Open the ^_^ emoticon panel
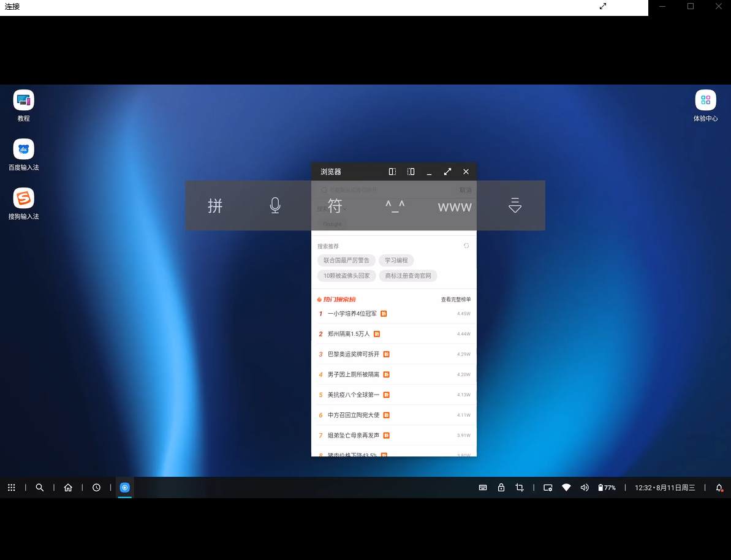Screen dimensions: 731x560 395,206
